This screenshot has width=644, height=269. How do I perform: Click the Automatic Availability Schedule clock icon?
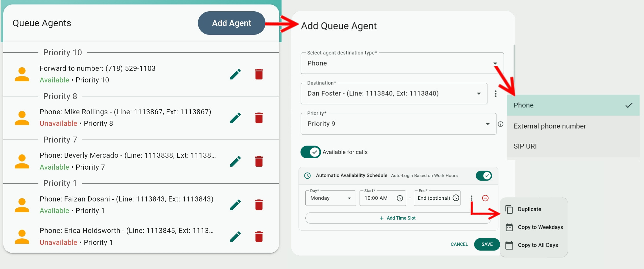[307, 176]
